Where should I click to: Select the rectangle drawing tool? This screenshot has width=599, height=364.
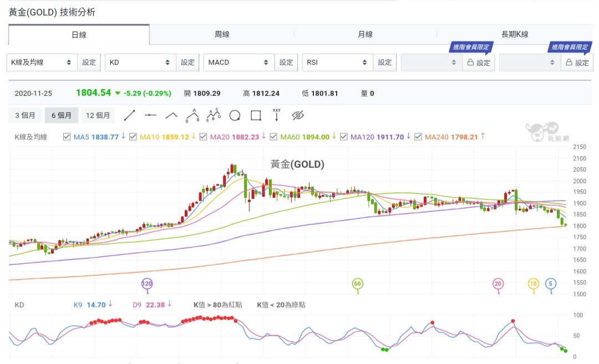(256, 115)
